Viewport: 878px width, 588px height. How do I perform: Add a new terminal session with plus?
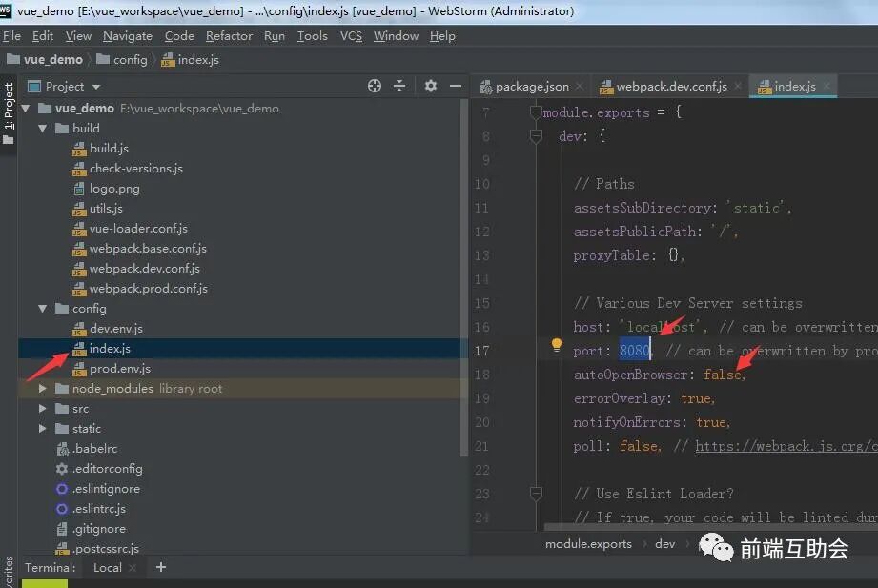click(x=161, y=567)
